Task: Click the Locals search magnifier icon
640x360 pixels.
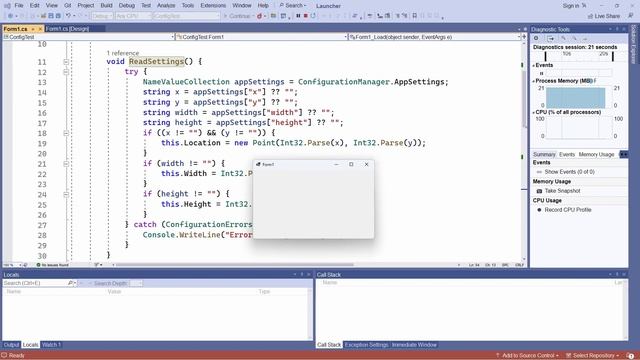Action: pos(70,283)
